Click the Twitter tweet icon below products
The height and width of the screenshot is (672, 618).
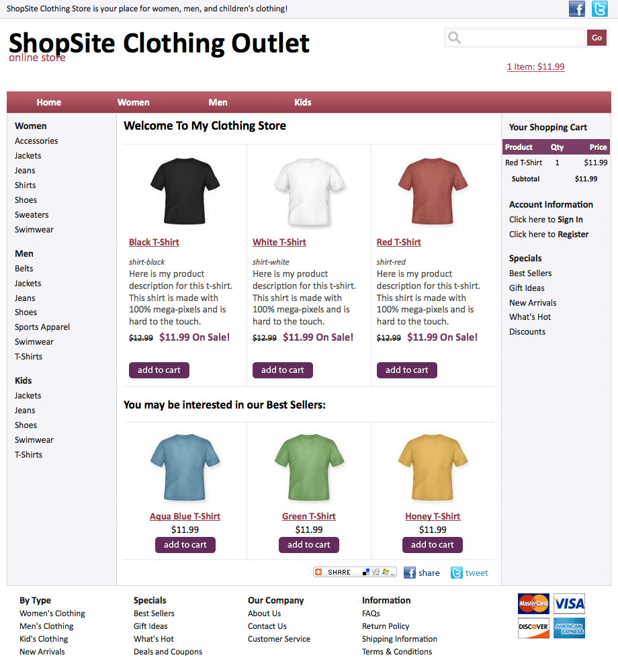pyautogui.click(x=457, y=573)
